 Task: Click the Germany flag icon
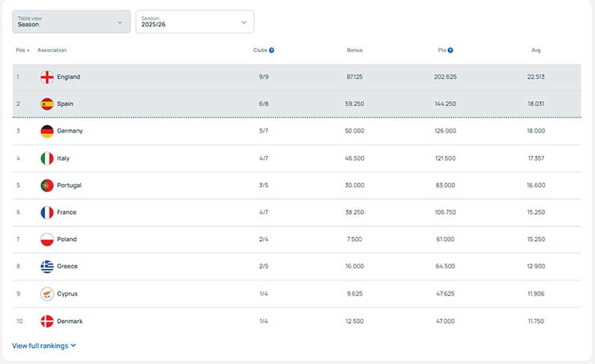click(x=47, y=131)
